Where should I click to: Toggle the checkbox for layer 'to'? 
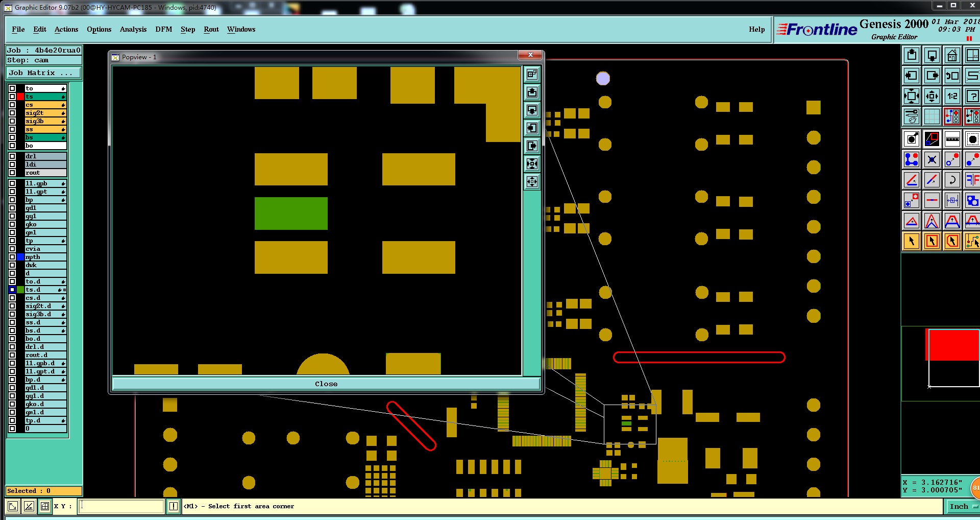pos(12,88)
